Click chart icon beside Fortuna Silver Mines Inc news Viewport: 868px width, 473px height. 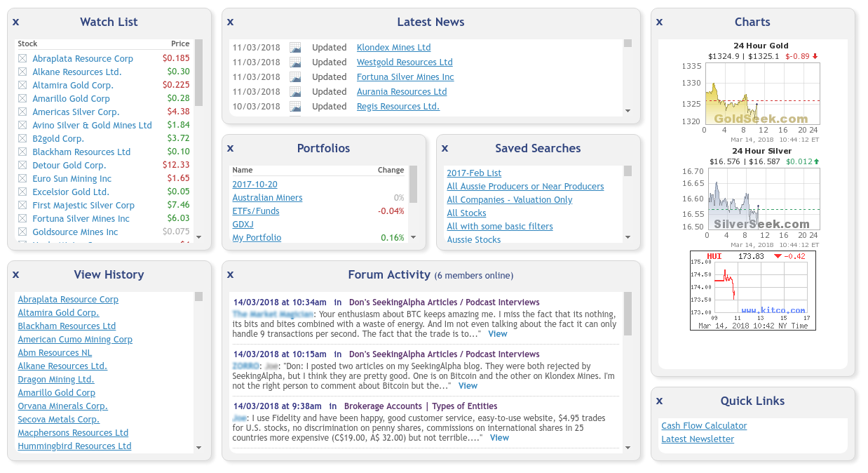[x=295, y=77]
